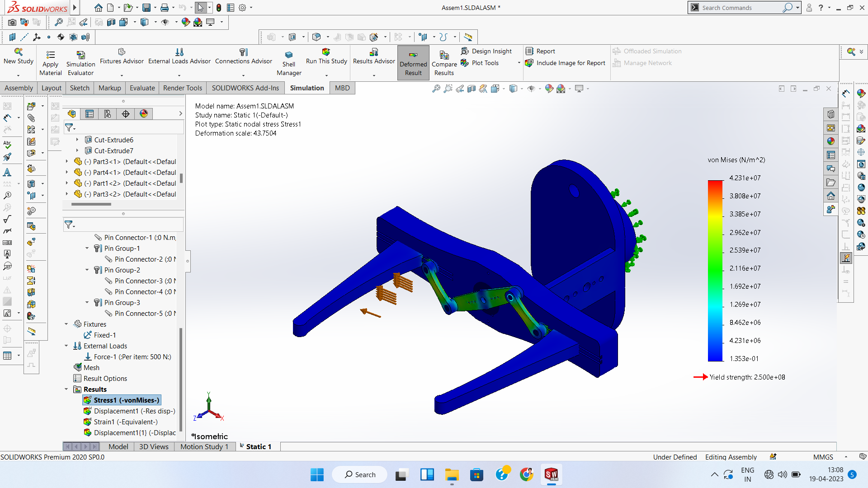Collapse the Pin Group-2 tree node

point(87,270)
